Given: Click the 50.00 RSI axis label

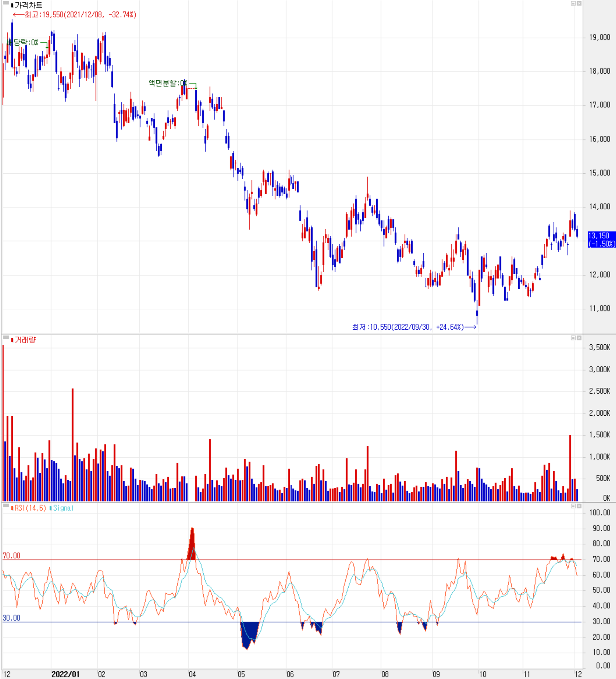Looking at the screenshot, I should [x=601, y=590].
